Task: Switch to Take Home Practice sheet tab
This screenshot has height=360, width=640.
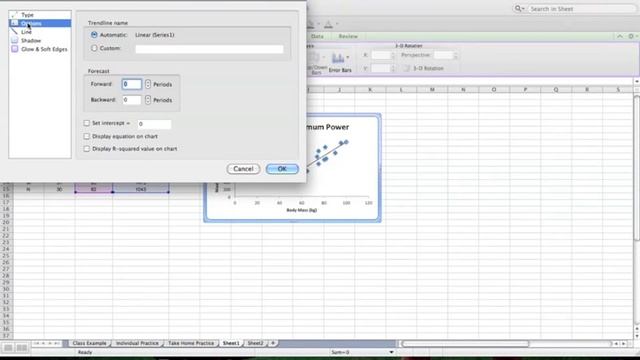Action: (191, 343)
